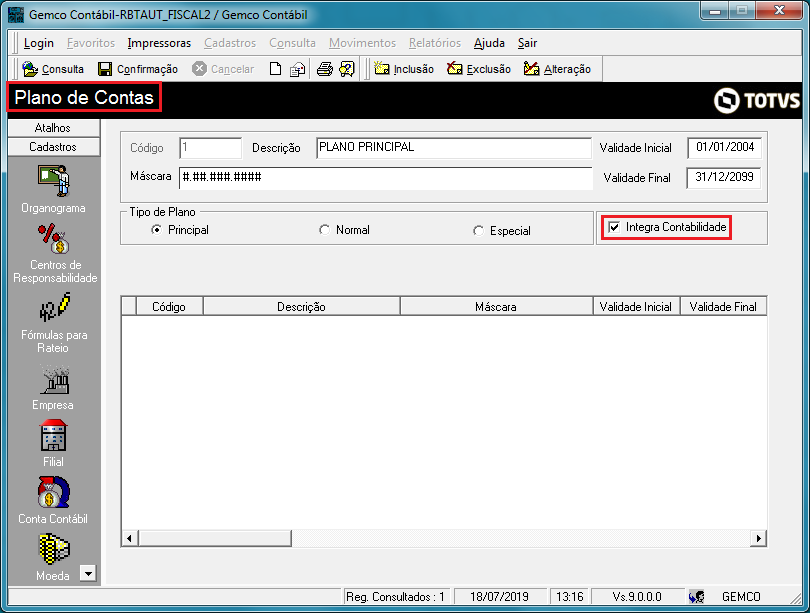Click the Consulta toolbar button
Image resolution: width=810 pixels, height=613 pixels.
(53, 69)
